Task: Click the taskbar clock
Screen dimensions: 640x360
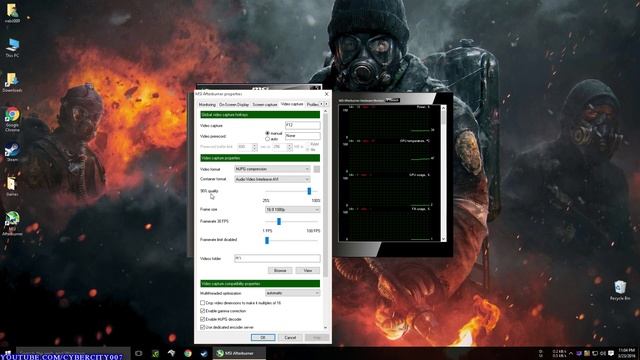Action: pyautogui.click(x=627, y=353)
